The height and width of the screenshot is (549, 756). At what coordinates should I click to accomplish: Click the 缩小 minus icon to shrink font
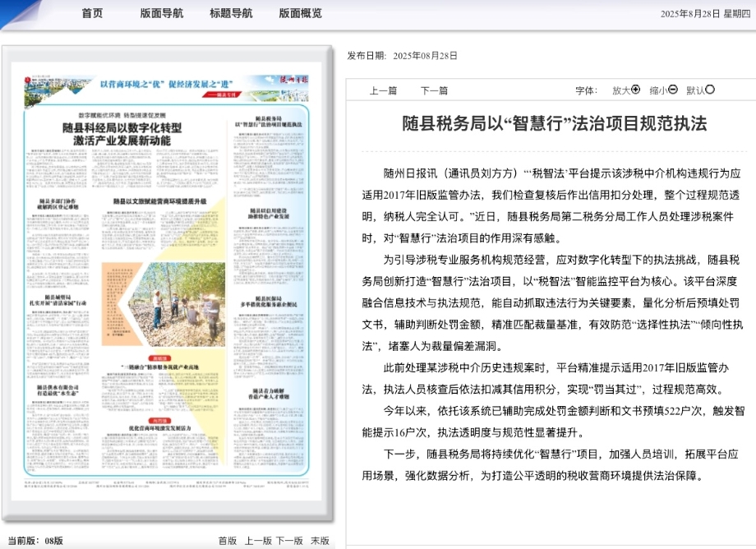(673, 90)
